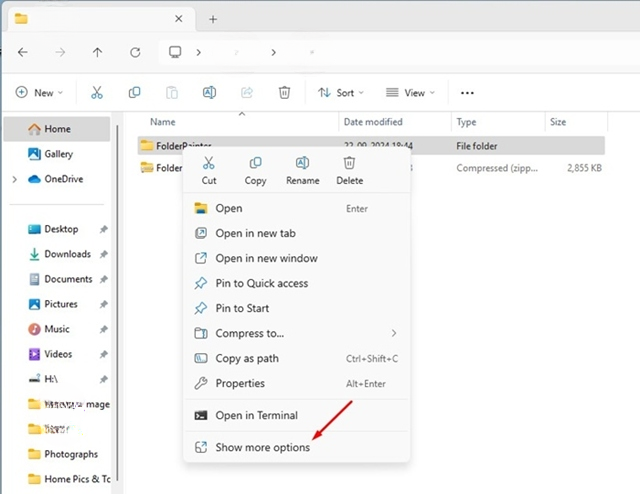Click the greyed Paste icon in the toolbar
The height and width of the screenshot is (494, 640).
click(x=172, y=93)
